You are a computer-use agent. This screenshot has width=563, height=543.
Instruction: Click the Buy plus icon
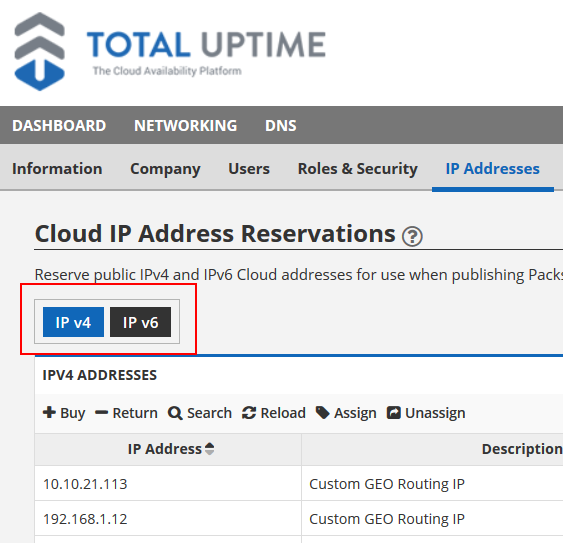coord(49,412)
